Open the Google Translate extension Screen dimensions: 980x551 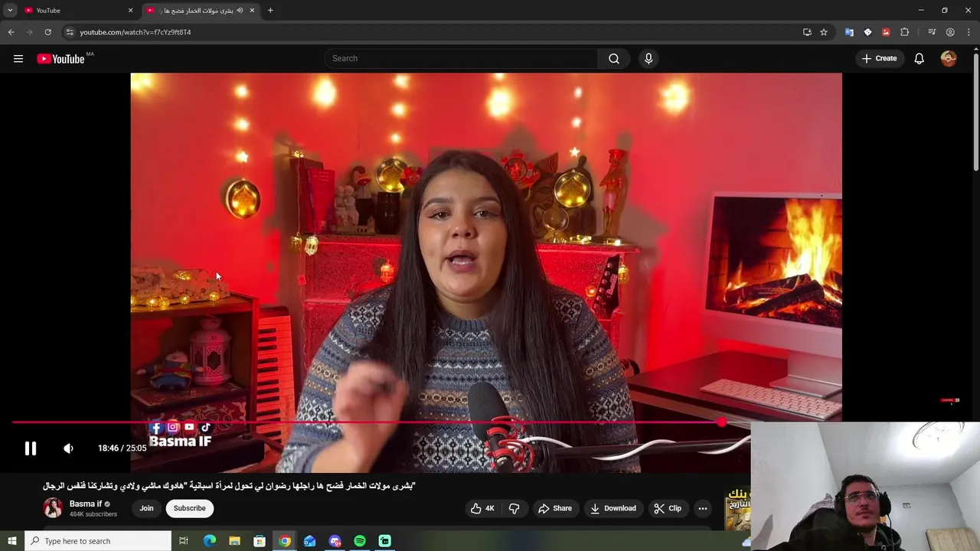(849, 32)
